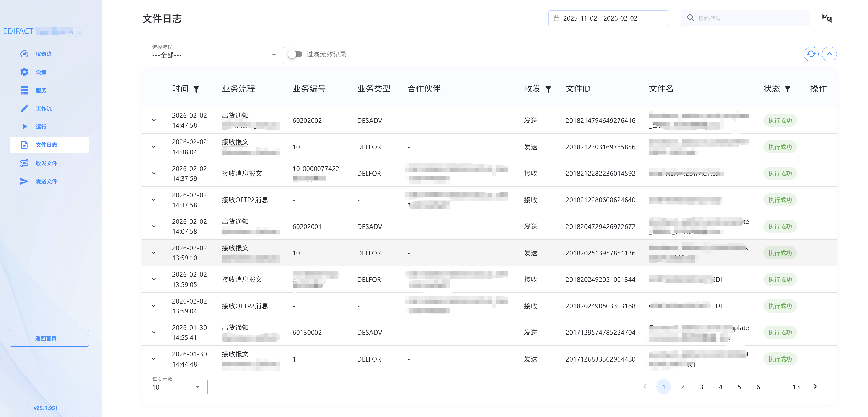
Task: Click current page 1 button
Action: tap(664, 387)
